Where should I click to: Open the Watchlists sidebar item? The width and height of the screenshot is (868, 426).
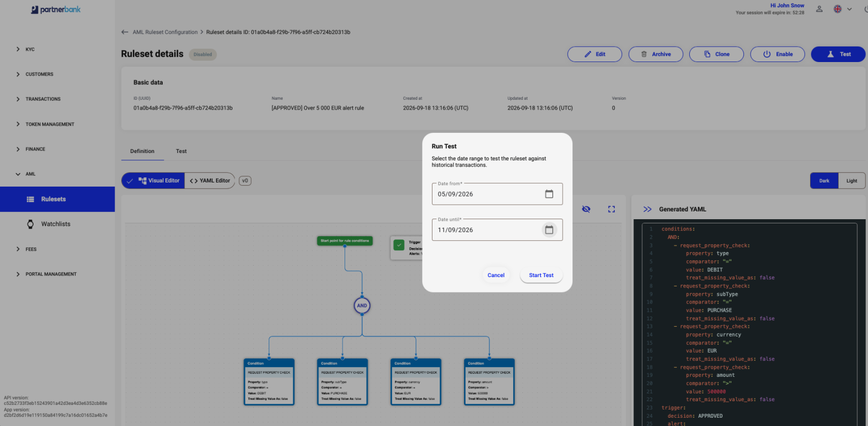click(x=57, y=224)
